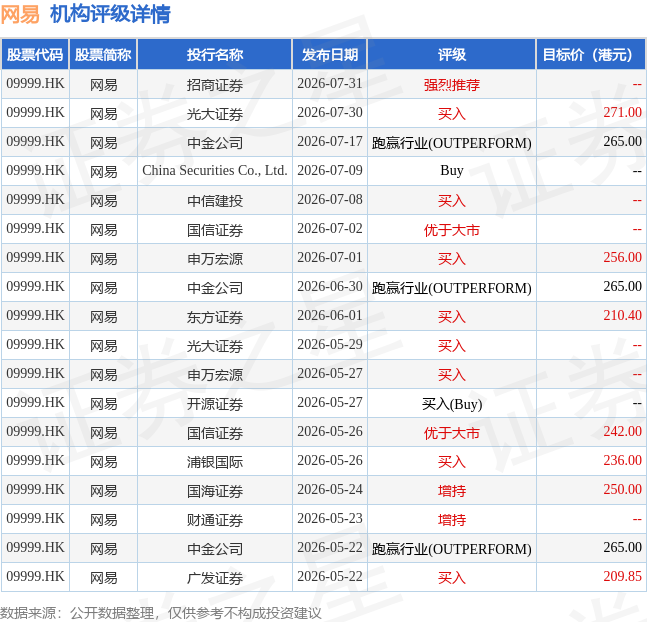The height and width of the screenshot is (622, 647).
Task: Click the 发布日期 column header
Action: tap(330, 54)
